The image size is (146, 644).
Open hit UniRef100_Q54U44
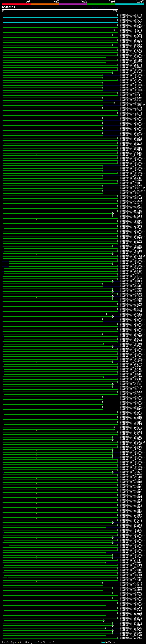(131, 65)
